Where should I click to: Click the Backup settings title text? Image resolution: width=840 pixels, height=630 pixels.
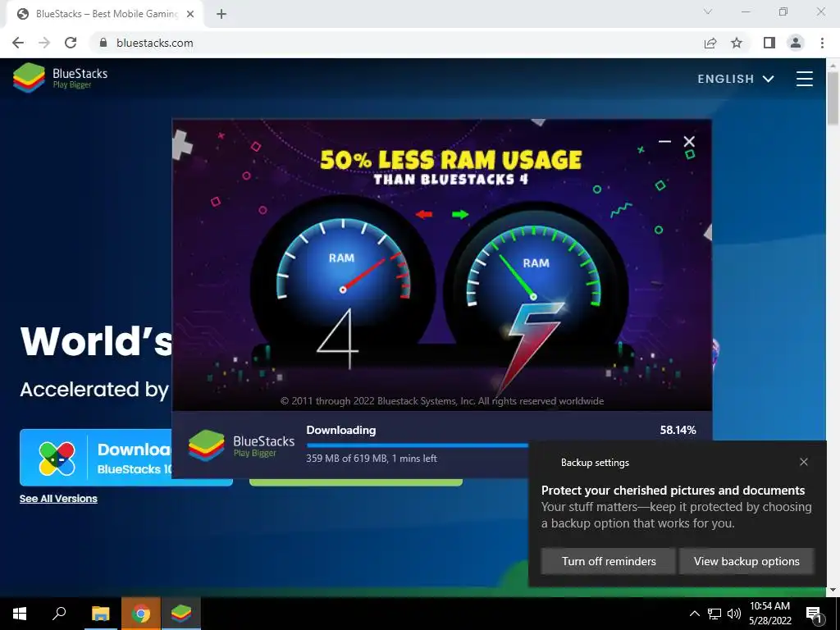click(595, 463)
